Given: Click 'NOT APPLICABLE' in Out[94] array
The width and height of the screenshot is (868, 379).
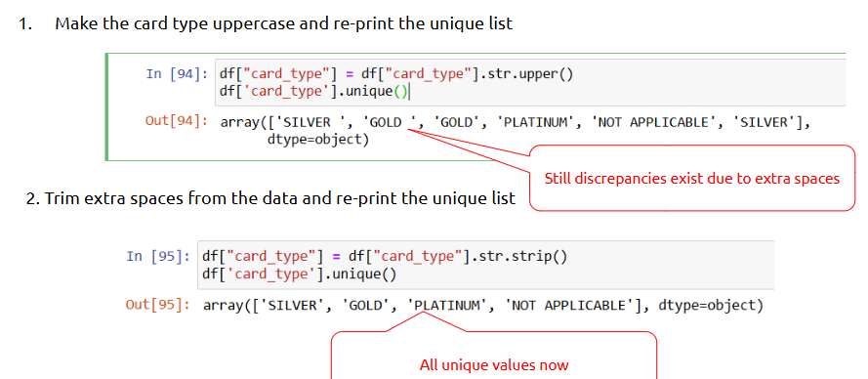Looking at the screenshot, I should point(654,122).
